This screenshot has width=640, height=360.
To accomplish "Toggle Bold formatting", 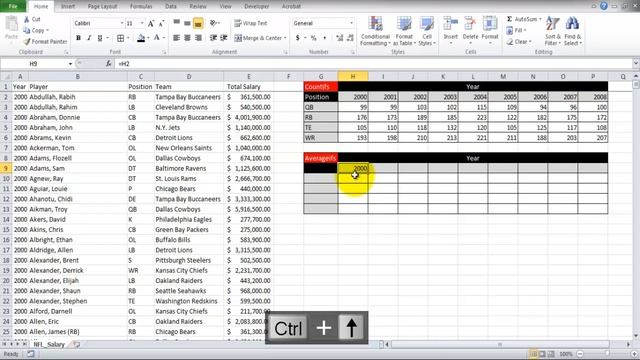I will pyautogui.click(x=78, y=38).
